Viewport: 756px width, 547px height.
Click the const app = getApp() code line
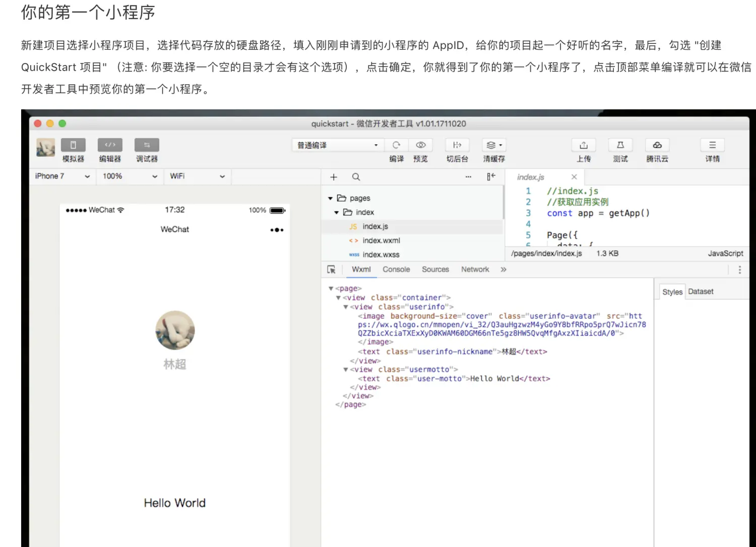598,213
